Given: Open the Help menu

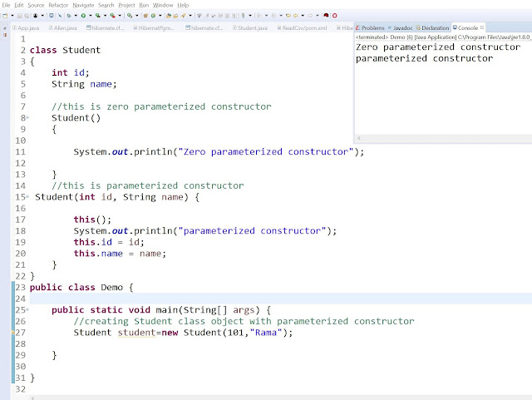Looking at the screenshot, I should 183,5.
